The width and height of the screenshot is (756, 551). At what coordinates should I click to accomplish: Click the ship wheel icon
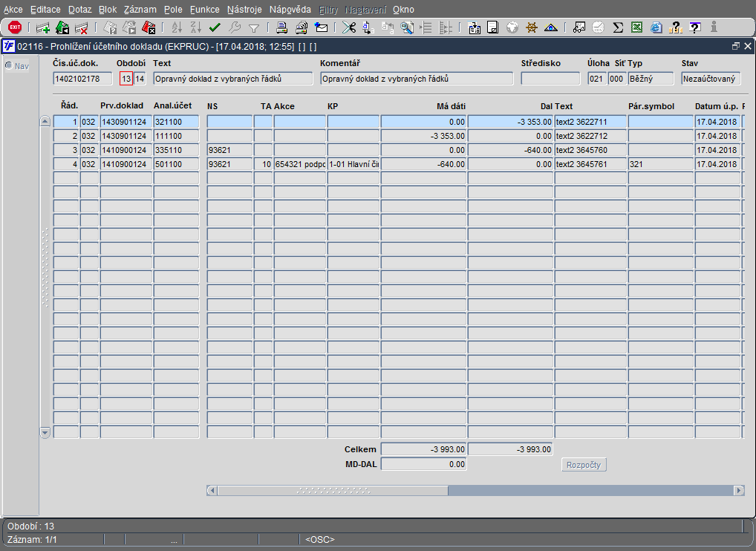coord(531,28)
